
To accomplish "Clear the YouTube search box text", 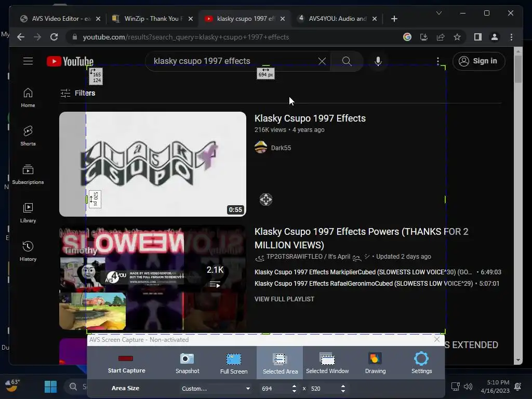I will (x=322, y=61).
